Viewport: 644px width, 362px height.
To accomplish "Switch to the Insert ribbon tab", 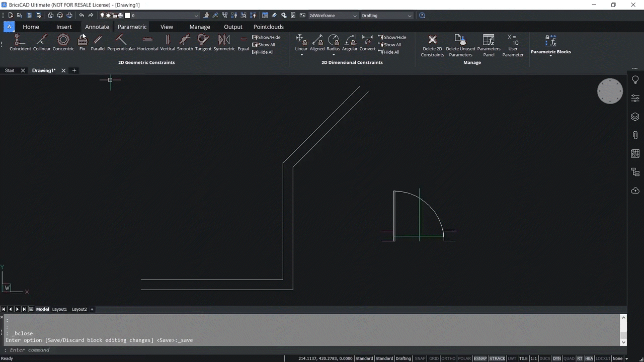I will 64,27.
